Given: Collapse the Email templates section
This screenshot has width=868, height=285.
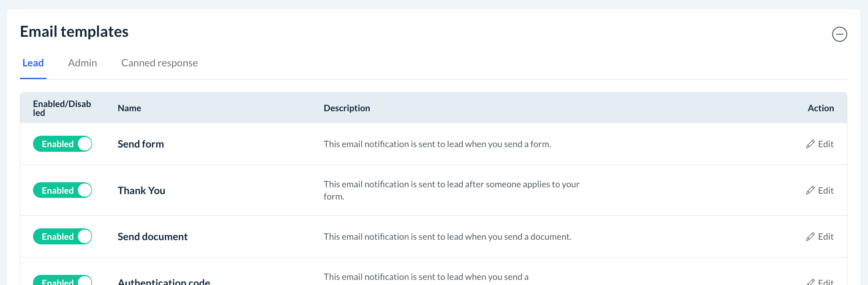Looking at the screenshot, I should click(x=839, y=34).
